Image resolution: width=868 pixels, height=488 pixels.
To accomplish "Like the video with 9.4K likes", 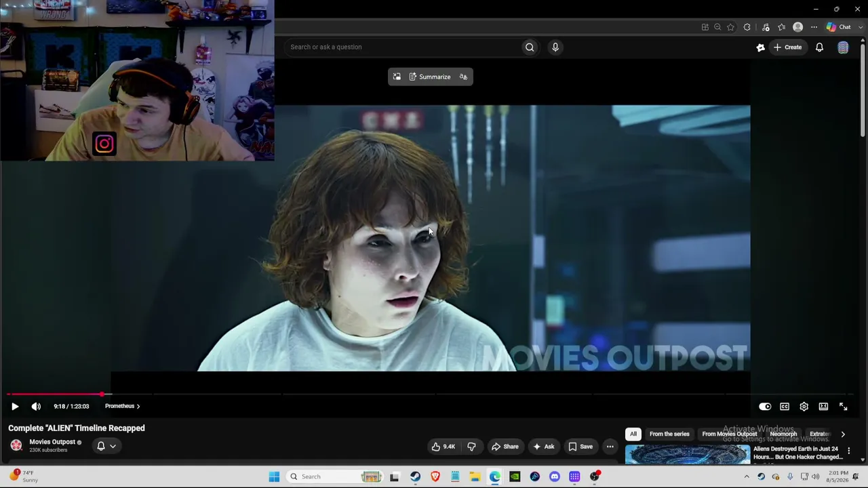I will [443, 447].
